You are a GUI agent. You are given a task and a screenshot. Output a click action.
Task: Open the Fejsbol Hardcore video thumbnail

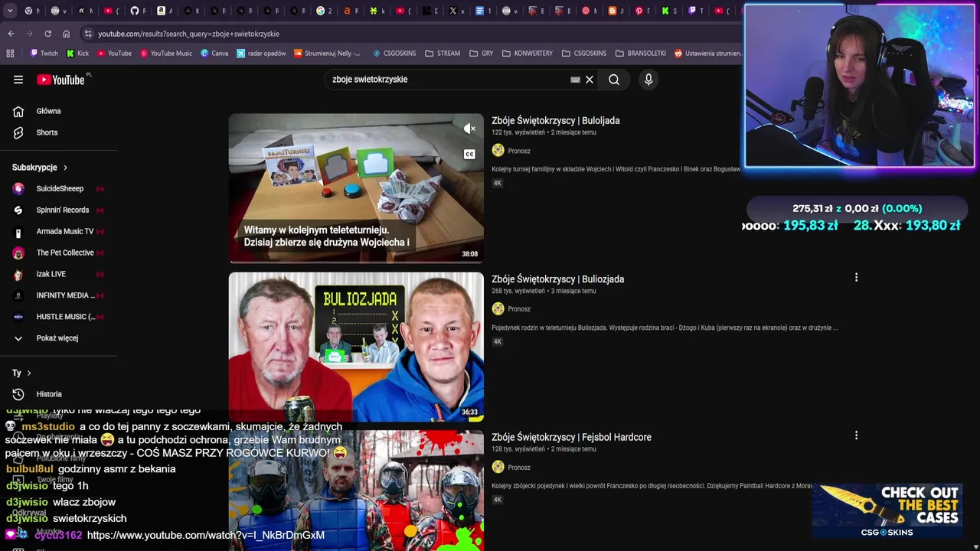click(x=356, y=490)
